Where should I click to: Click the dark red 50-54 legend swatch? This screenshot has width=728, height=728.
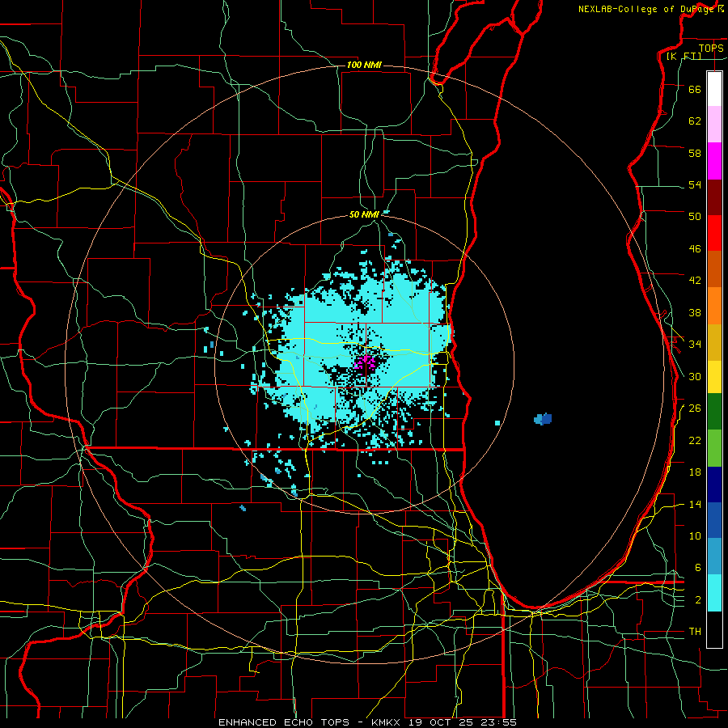tap(714, 197)
